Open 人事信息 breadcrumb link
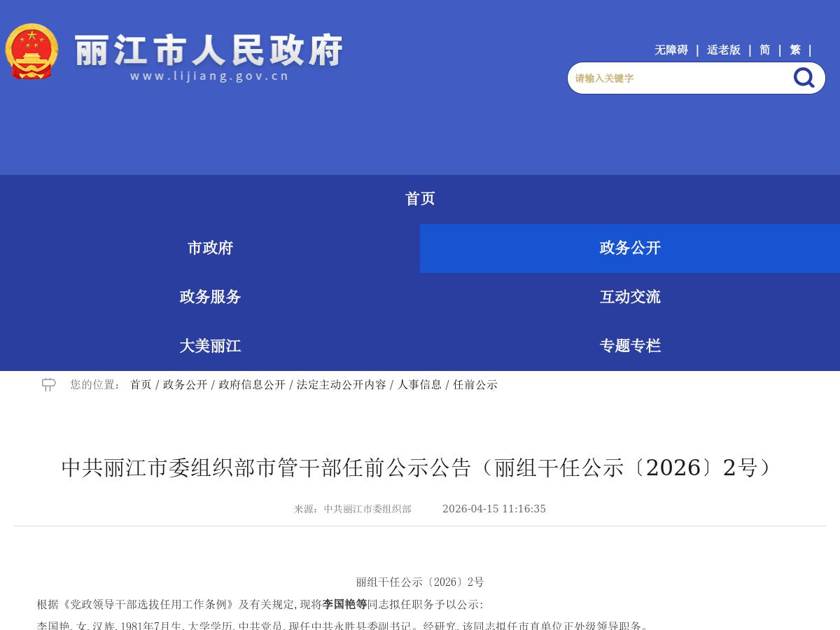This screenshot has height=630, width=840. tap(420, 384)
